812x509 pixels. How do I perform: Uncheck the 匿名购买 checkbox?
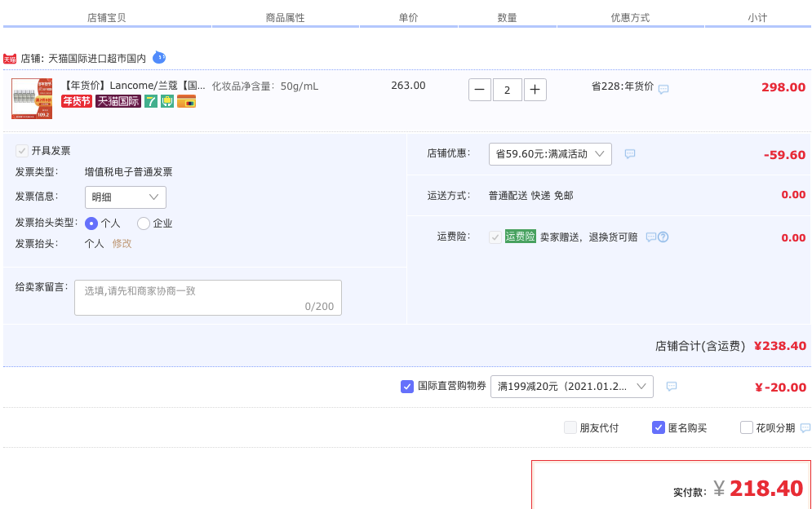659,427
